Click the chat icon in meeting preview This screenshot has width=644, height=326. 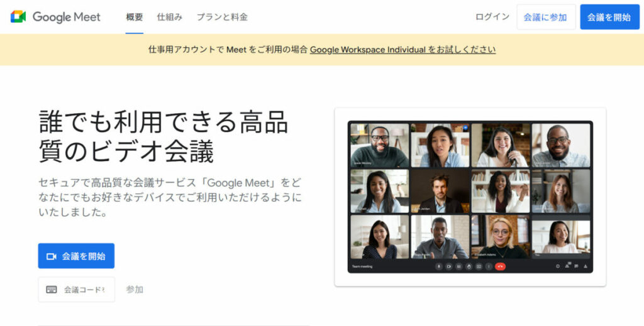pos(576,266)
